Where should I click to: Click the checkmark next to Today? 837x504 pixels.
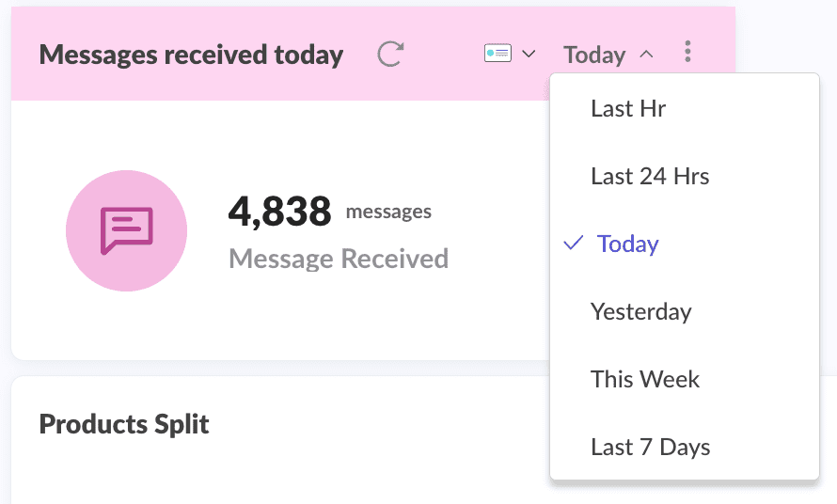(x=573, y=244)
